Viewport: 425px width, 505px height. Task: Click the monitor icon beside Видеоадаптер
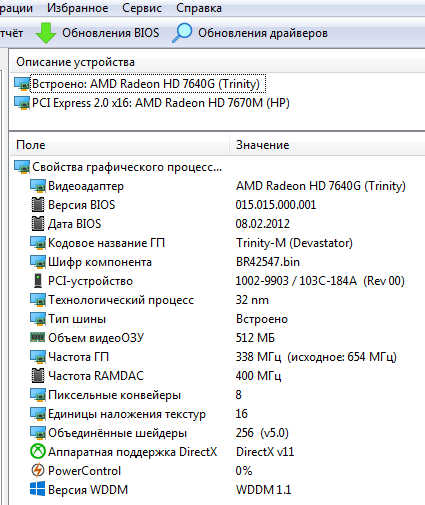click(38, 186)
